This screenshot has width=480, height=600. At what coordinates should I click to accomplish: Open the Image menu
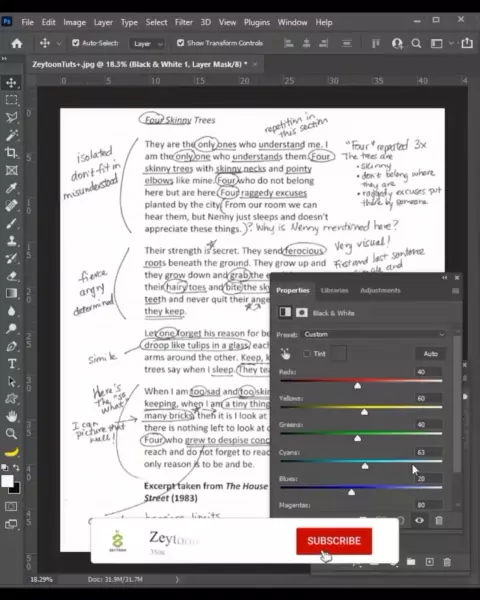74,22
